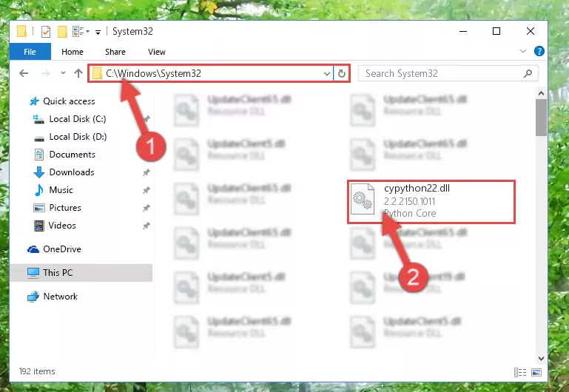Click the scrollbar up arrow
The height and width of the screenshot is (392, 569).
tap(541, 93)
